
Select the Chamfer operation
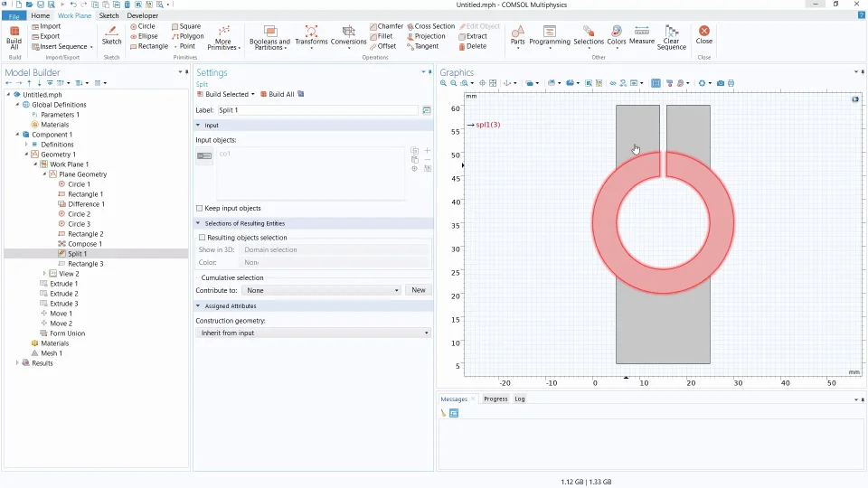click(386, 26)
